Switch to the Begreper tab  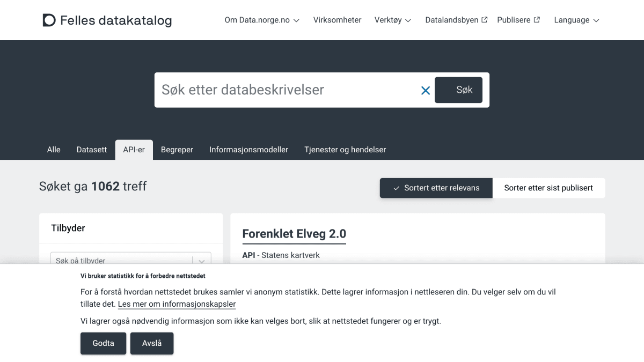(177, 150)
